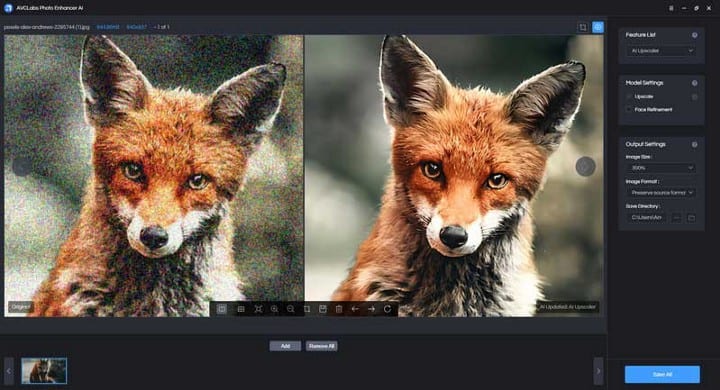Click the Add button
The width and height of the screenshot is (720, 390).
point(285,346)
